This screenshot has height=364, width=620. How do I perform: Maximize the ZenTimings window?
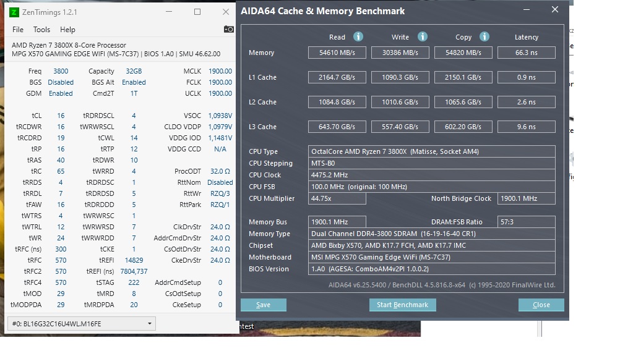pos(197,12)
